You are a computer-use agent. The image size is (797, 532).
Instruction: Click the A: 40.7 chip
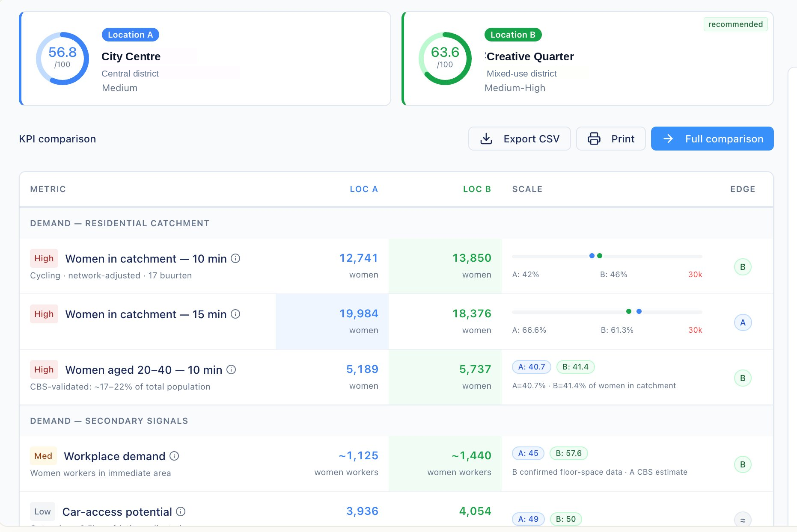(x=532, y=367)
